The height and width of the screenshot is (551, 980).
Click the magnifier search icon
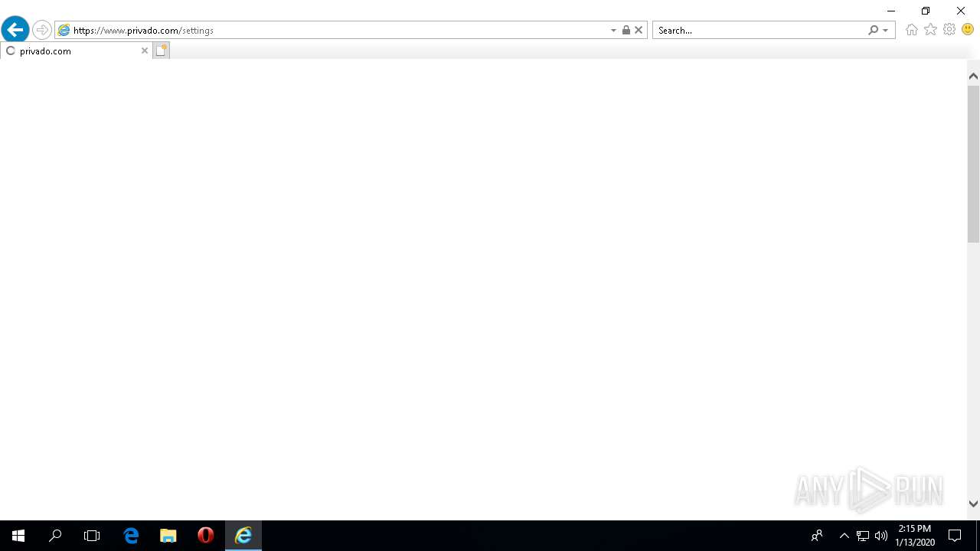[x=873, y=30]
